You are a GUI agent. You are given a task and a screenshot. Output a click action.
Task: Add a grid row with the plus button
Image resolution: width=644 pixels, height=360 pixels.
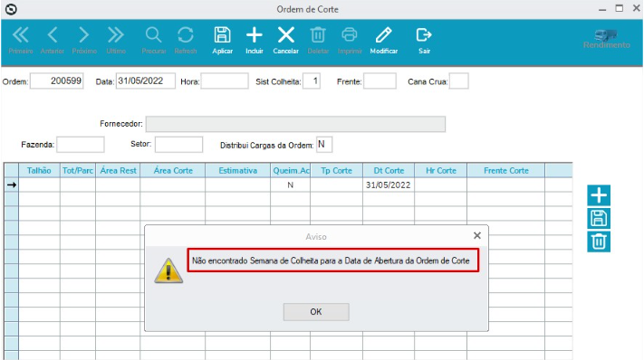coord(599,195)
